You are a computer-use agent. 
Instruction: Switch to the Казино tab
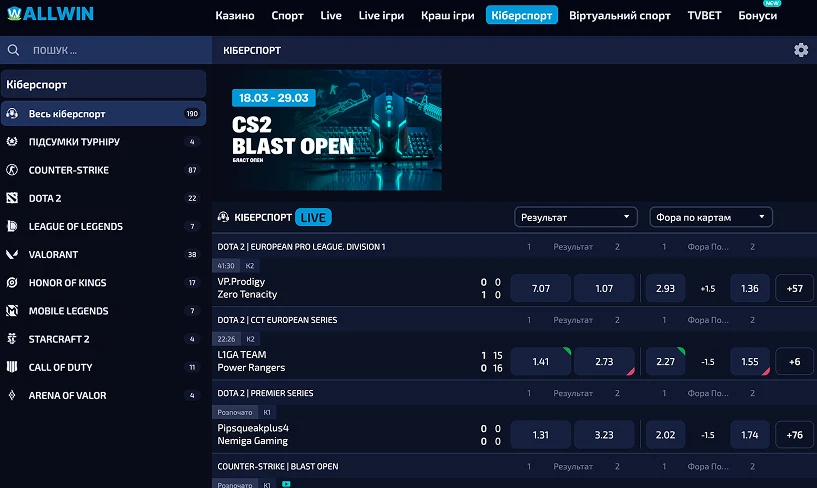234,16
